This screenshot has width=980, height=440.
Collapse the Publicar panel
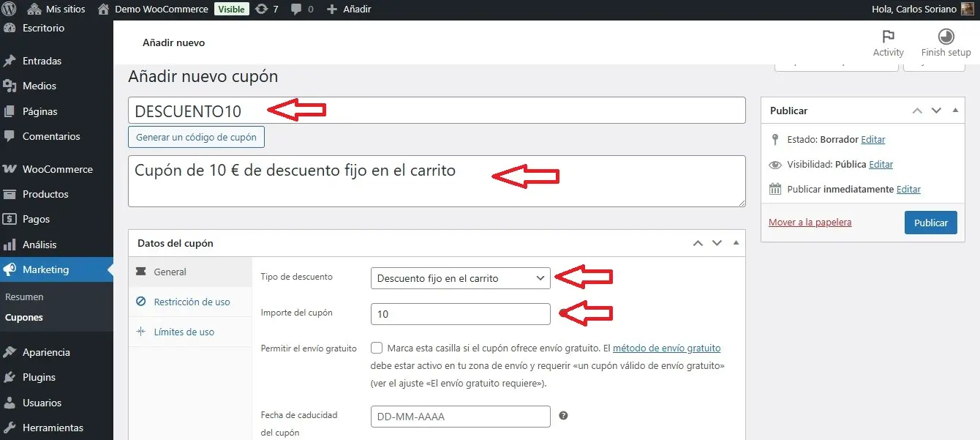[955, 111]
